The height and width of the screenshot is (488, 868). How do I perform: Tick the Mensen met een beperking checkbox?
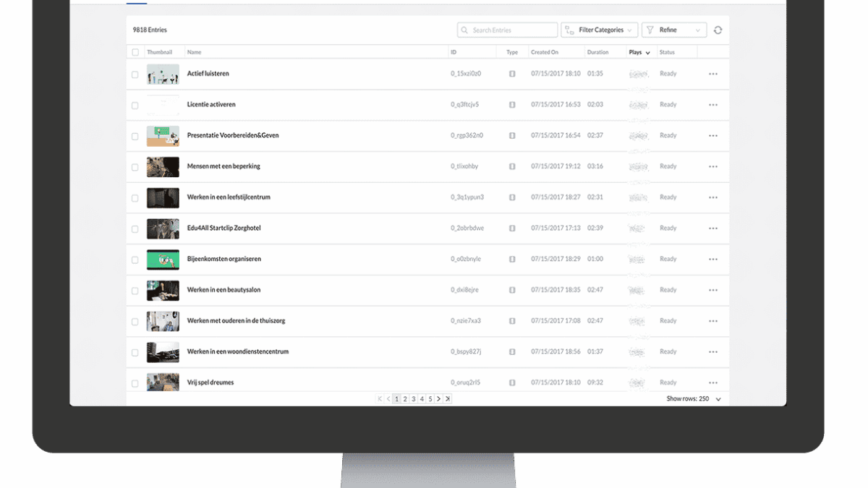[x=135, y=167]
